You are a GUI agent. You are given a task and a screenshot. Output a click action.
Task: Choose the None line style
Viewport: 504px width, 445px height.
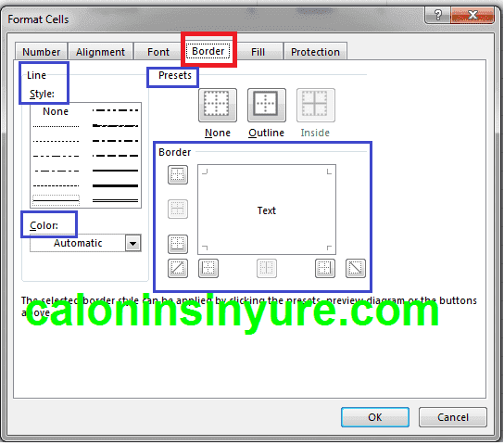pos(56,111)
